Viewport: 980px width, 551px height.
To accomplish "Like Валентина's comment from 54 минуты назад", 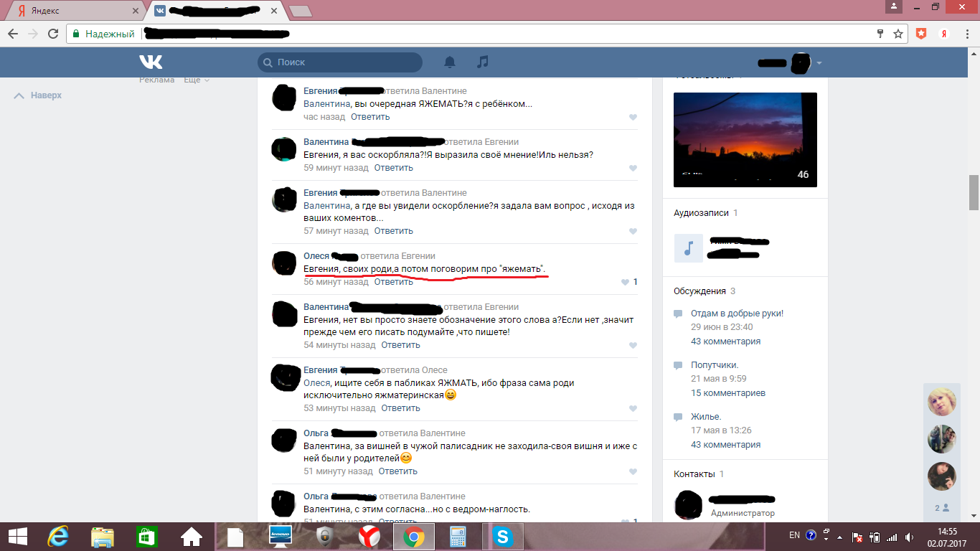I will [x=633, y=346].
